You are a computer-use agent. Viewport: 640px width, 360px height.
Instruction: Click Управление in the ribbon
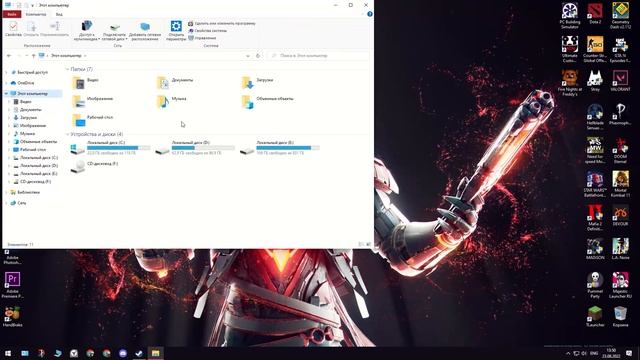tap(202, 38)
